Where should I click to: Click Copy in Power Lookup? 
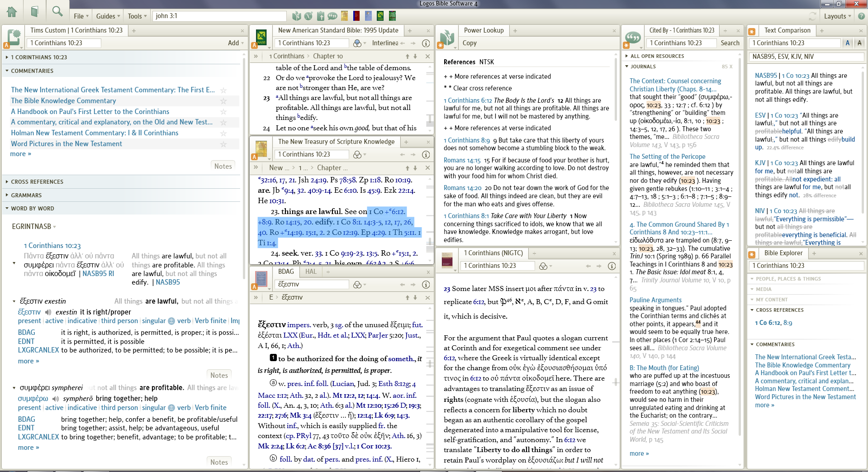(470, 43)
